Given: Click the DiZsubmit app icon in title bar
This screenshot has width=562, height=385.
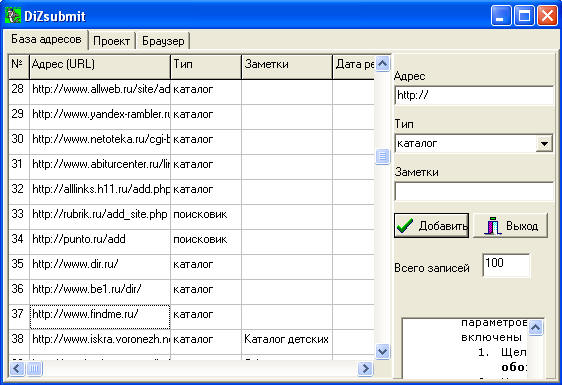Looking at the screenshot, I should pyautogui.click(x=13, y=16).
